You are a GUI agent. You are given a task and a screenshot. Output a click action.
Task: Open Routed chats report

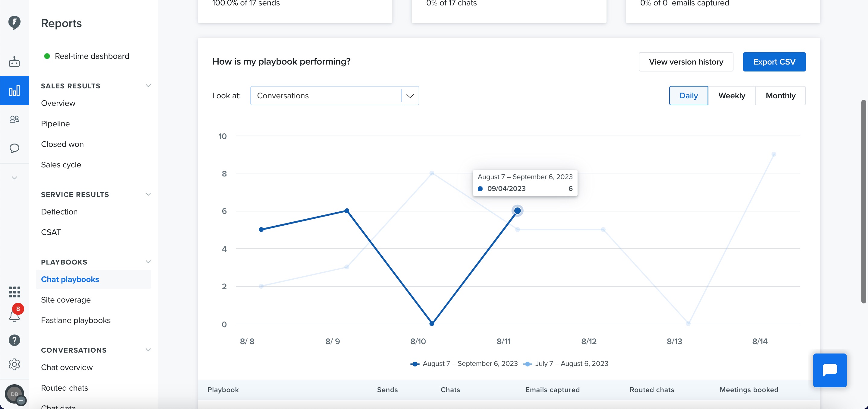tap(64, 388)
